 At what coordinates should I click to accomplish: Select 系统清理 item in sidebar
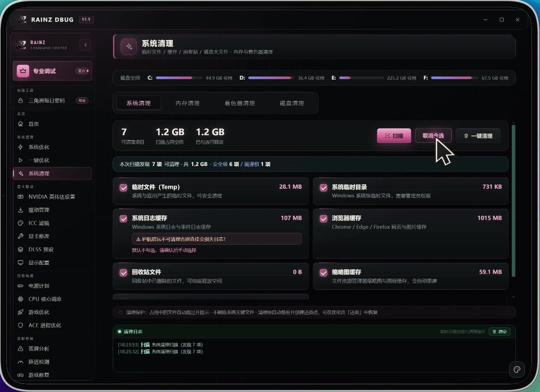point(52,174)
